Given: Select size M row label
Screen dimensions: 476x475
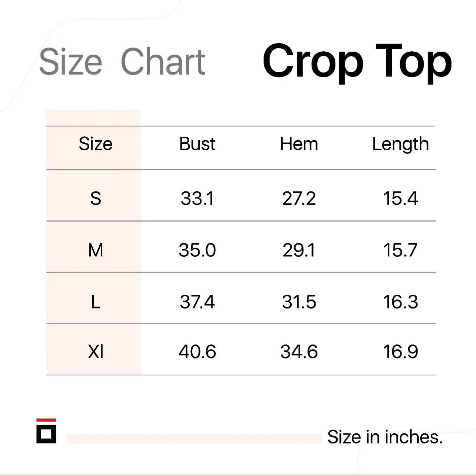Looking at the screenshot, I should click(x=96, y=250).
